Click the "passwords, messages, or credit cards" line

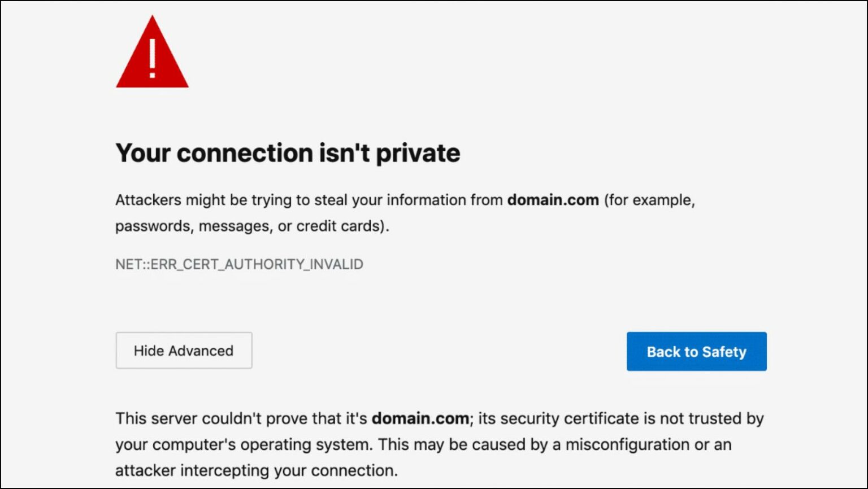click(252, 226)
